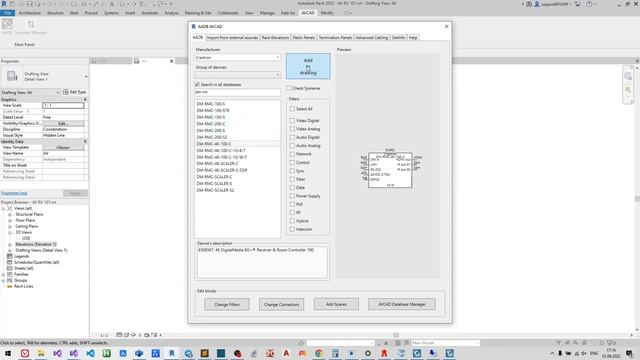
Task: Check the Audio Analog filter
Action: tap(292, 146)
